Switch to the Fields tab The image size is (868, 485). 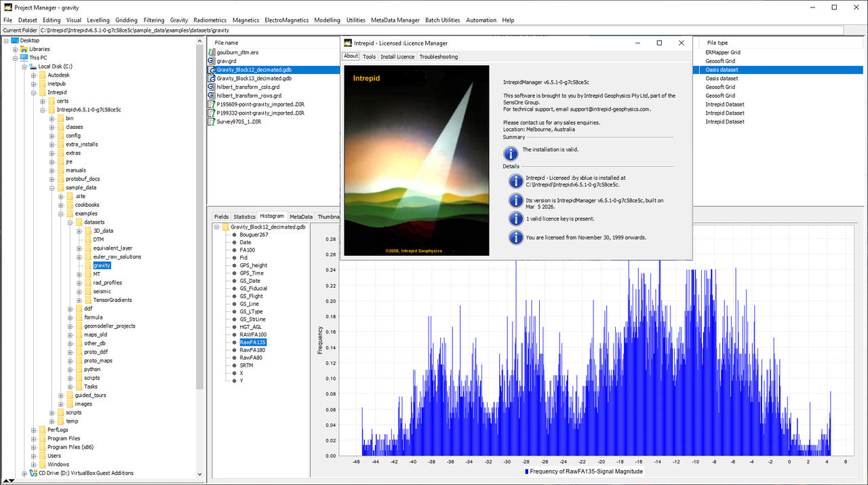(222, 216)
